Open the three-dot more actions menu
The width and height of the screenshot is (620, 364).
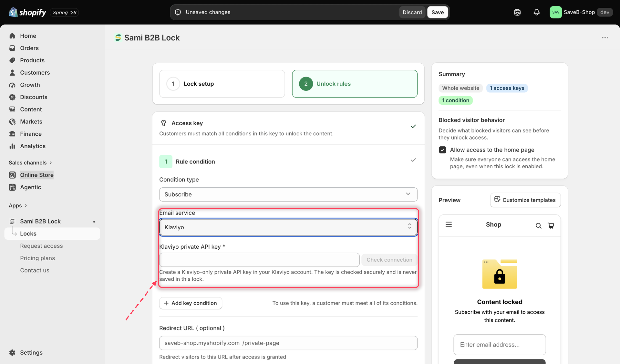pos(605,38)
